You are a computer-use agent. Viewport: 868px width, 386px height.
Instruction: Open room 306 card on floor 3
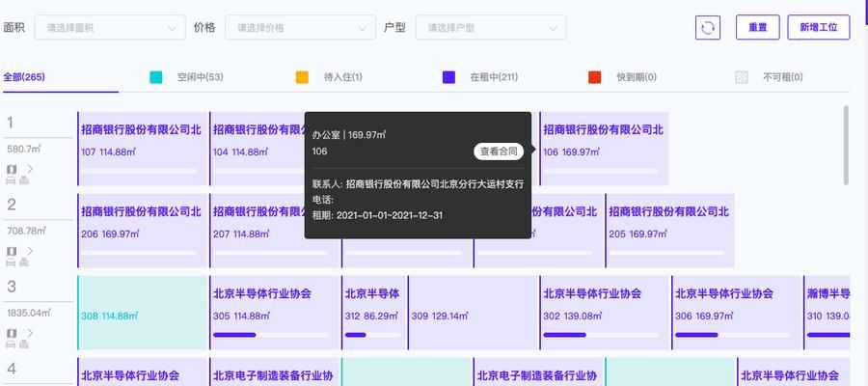pos(736,313)
